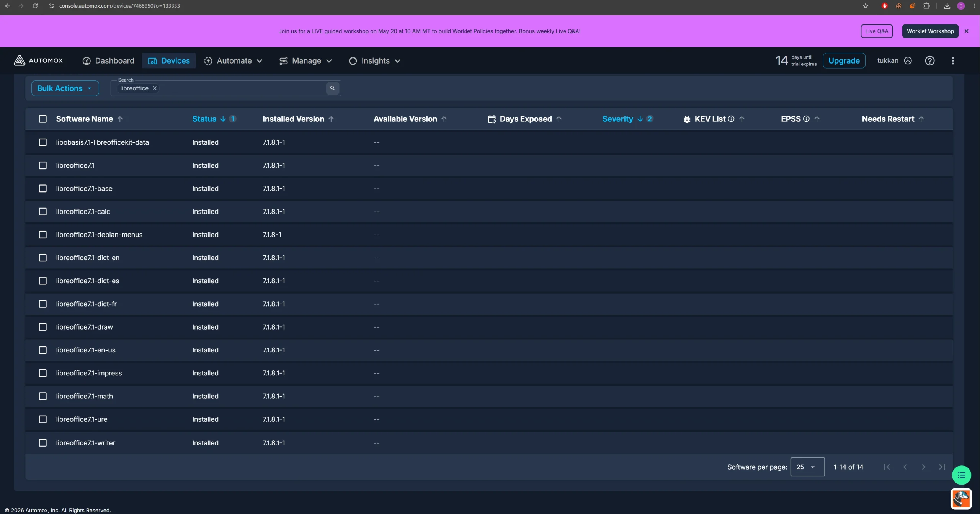Click the Status column header
This screenshot has width=980, height=514.
click(204, 119)
